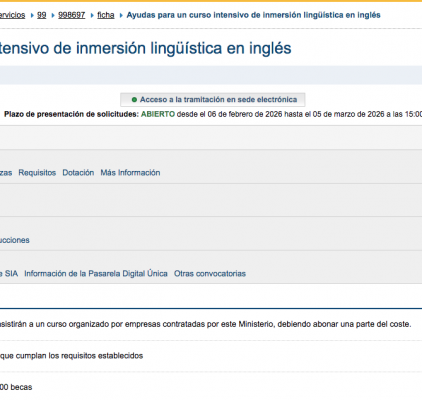The image size is (422, 400).
Task: Click the page heading about 'inmersión lingüística en inglés'
Action: 146,48
